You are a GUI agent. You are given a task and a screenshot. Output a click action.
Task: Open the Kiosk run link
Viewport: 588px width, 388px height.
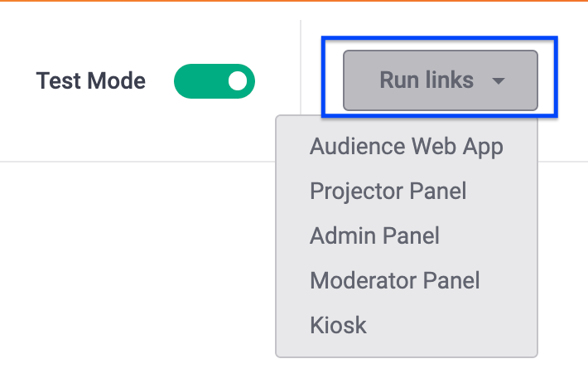pos(338,325)
